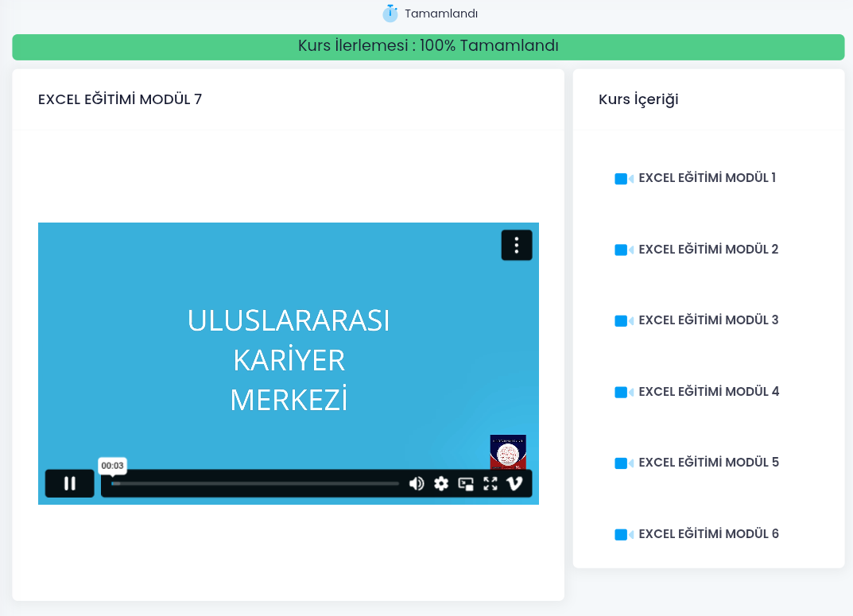Click the 00:03 timestamp tooltip
The height and width of the screenshot is (616, 853).
tap(112, 466)
